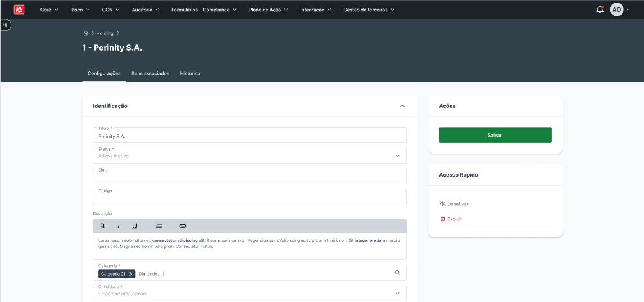The height and width of the screenshot is (302, 644).
Task: Click inside the Sigla field
Action: point(250,177)
